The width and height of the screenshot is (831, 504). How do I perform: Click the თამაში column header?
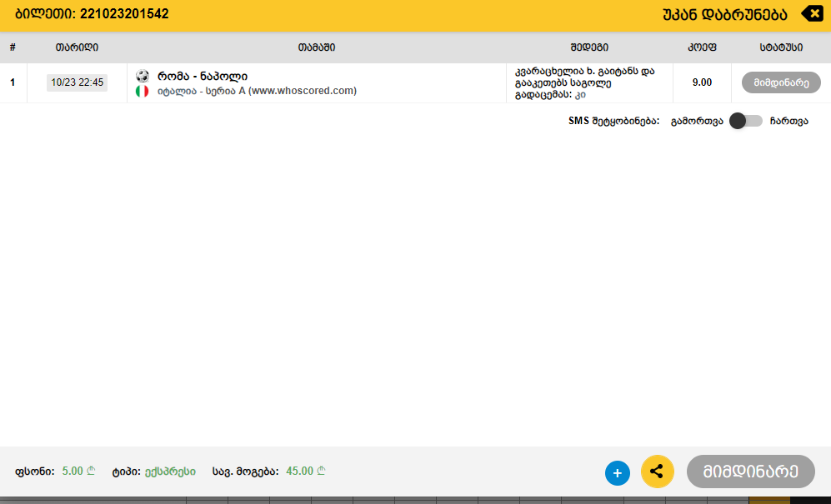(x=317, y=47)
